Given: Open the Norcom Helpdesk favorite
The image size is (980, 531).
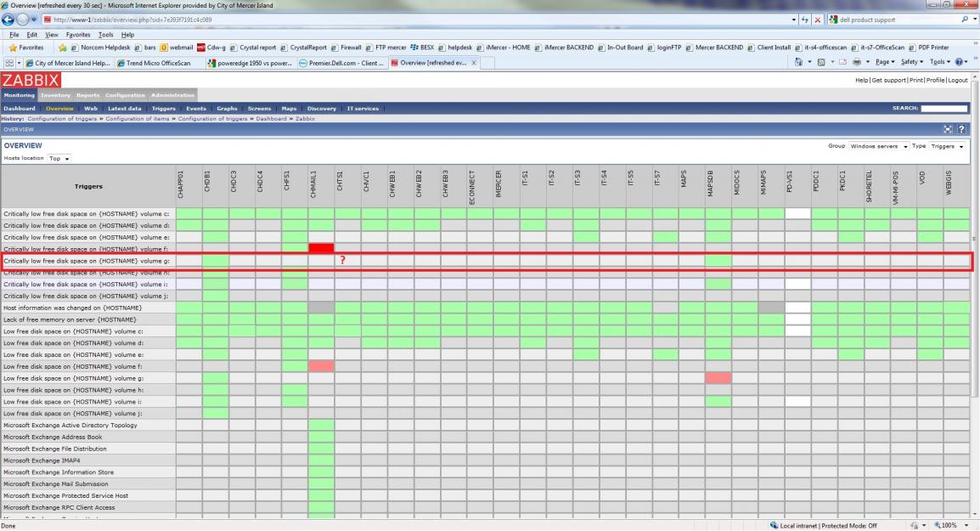Looking at the screenshot, I should 100,48.
